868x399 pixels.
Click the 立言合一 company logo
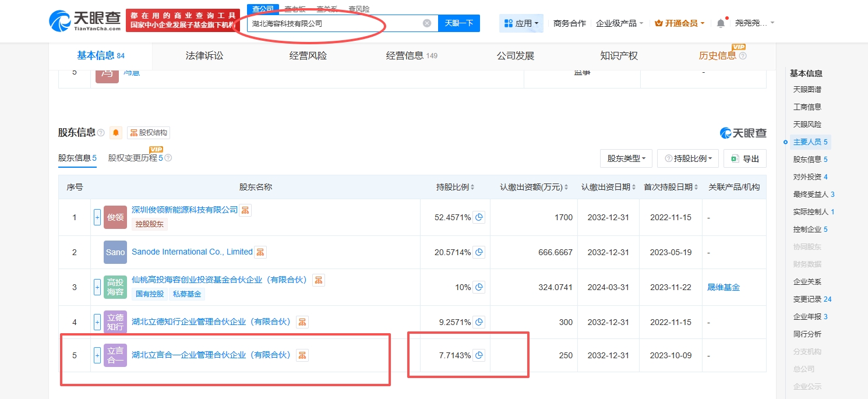115,355
